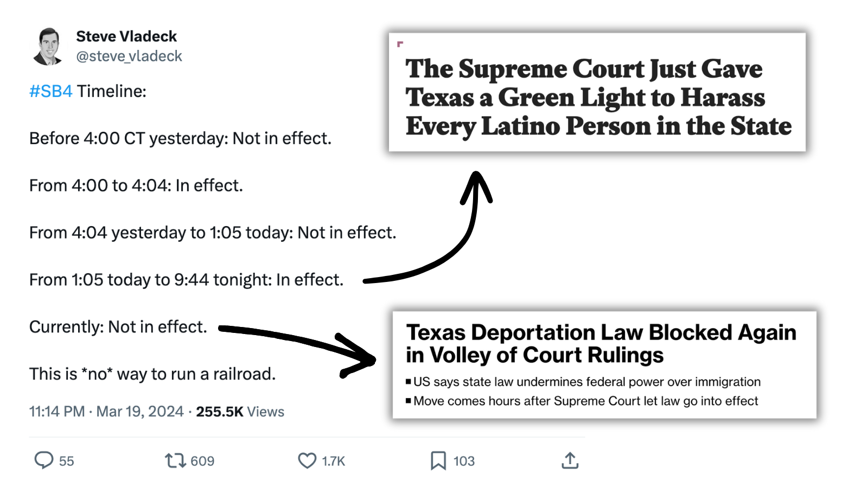Click the share upload icon

tap(570, 461)
